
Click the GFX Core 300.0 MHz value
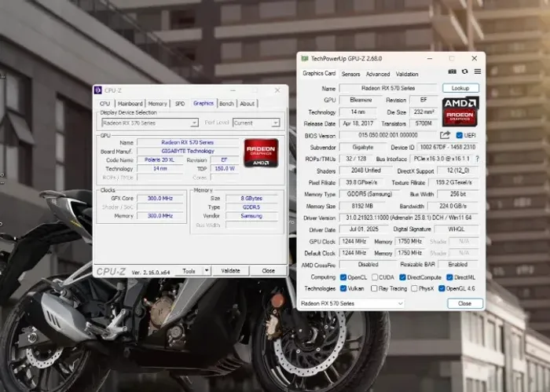click(160, 199)
